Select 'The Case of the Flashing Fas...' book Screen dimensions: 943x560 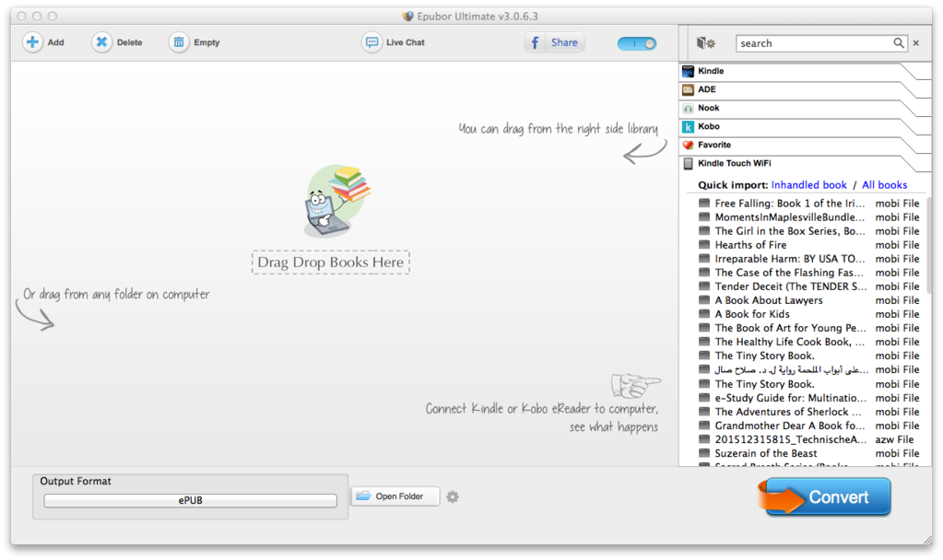point(808,273)
